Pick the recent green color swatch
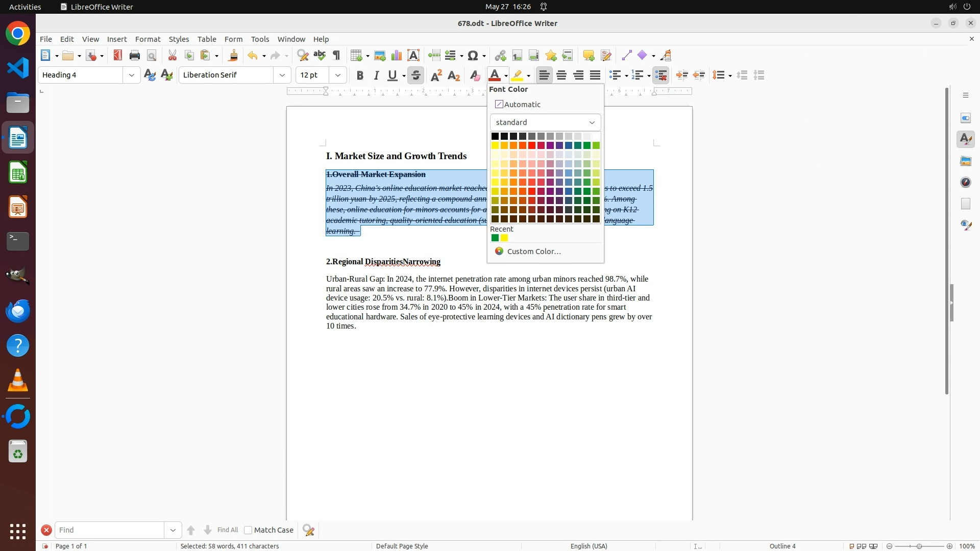The width and height of the screenshot is (980, 551). [x=495, y=238]
